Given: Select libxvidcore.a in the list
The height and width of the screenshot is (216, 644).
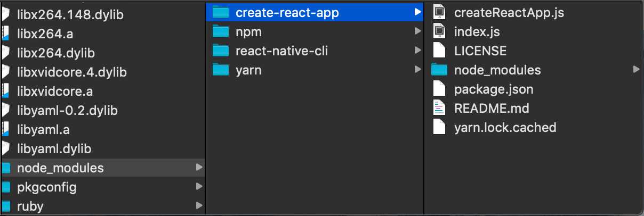Looking at the screenshot, I should click(55, 91).
